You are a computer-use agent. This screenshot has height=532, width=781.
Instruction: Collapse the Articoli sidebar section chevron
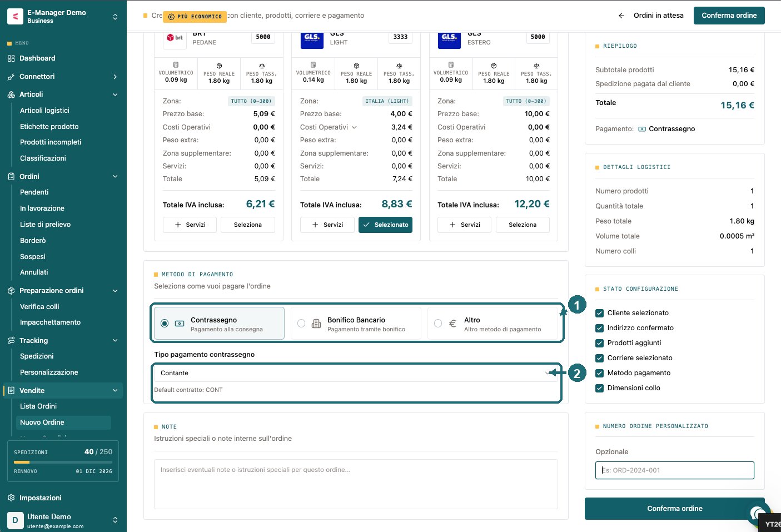115,95
